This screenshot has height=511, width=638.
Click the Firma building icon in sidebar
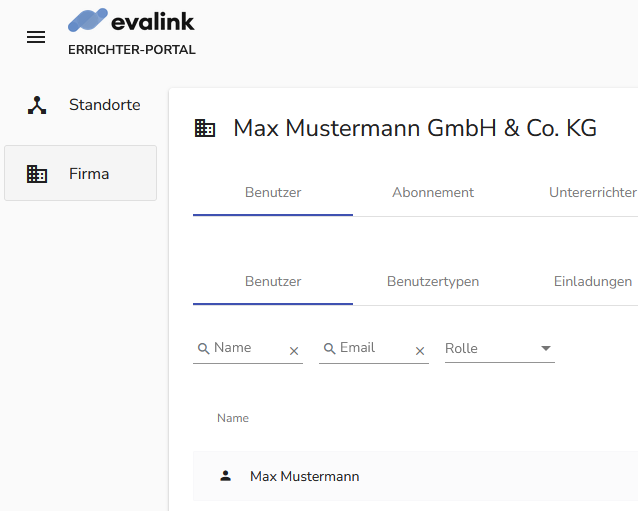click(x=37, y=174)
